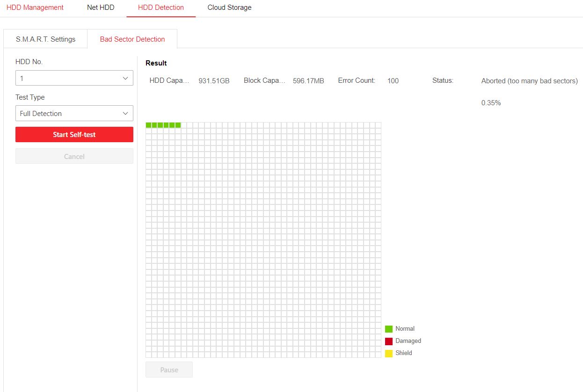Image resolution: width=583 pixels, height=392 pixels.
Task: Go to the Cloud Storage tab
Action: pos(229,7)
